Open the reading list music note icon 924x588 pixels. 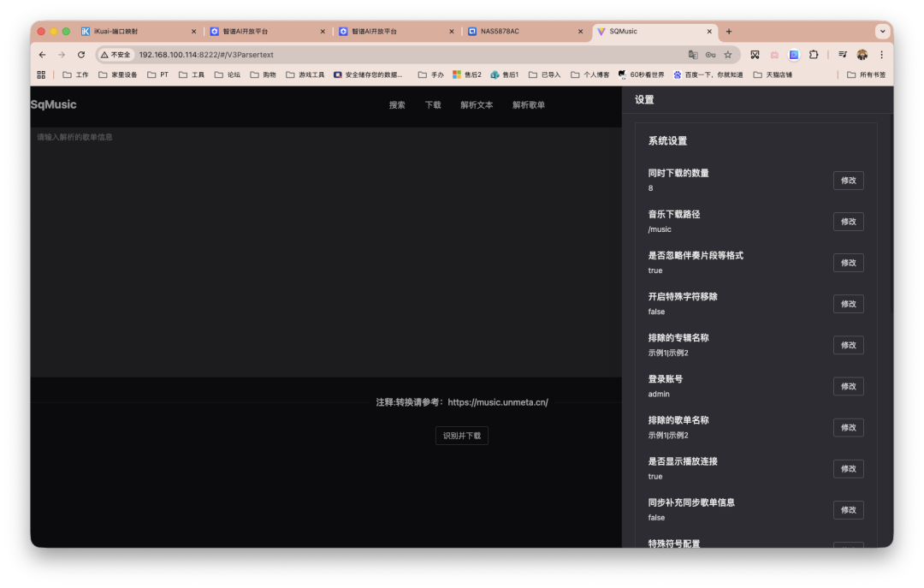pyautogui.click(x=841, y=54)
